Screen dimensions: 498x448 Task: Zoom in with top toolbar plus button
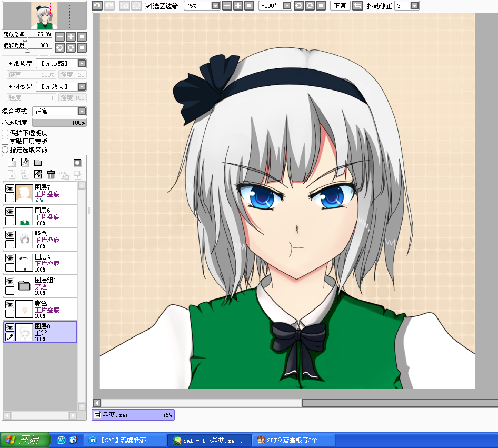(238, 6)
